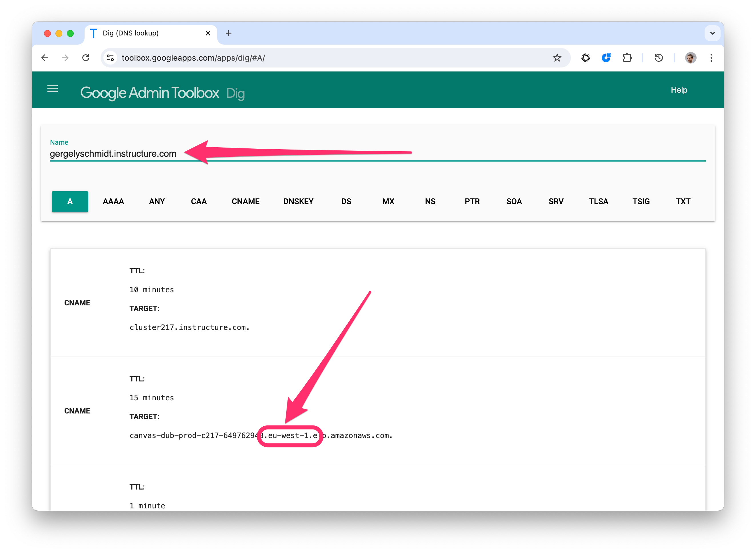Select the MX record type

pyautogui.click(x=388, y=201)
